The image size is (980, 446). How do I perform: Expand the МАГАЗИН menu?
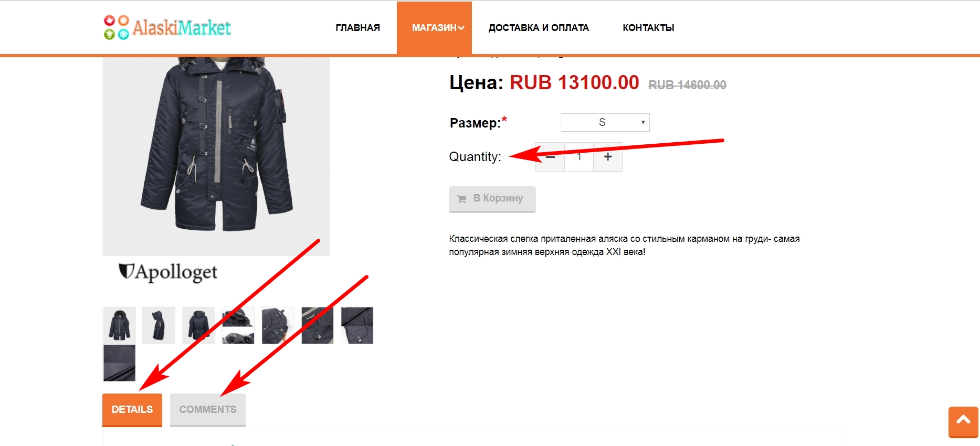(x=435, y=28)
